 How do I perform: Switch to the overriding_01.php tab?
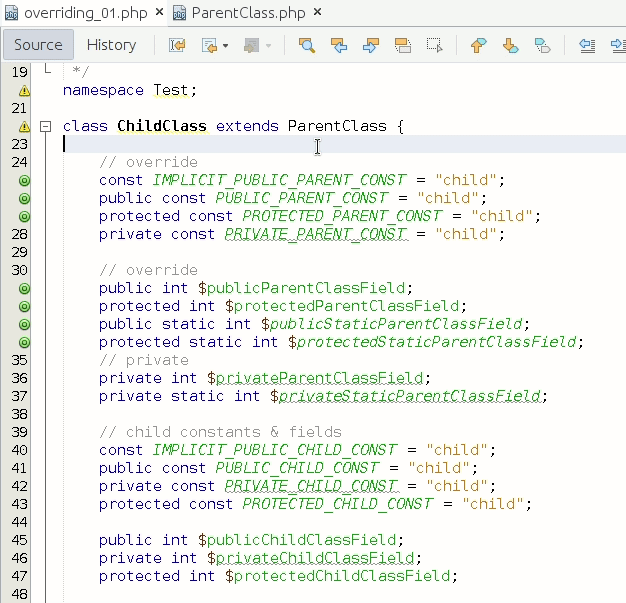pos(85,13)
